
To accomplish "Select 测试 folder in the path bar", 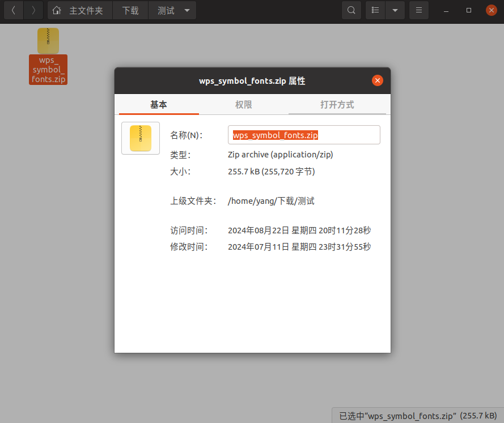I will 166,10.
